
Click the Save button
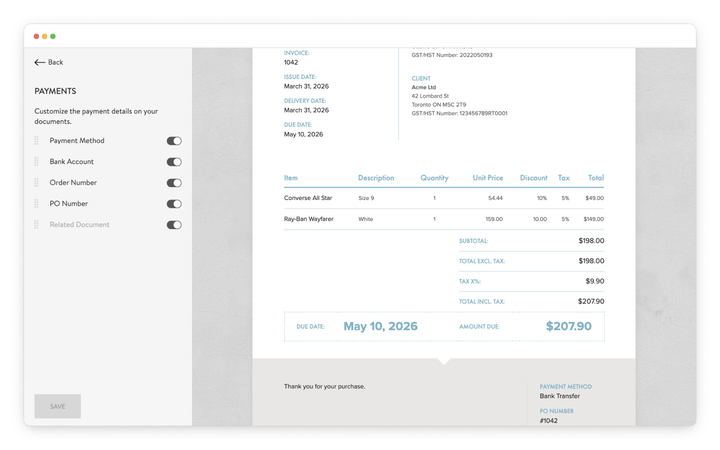(x=57, y=406)
